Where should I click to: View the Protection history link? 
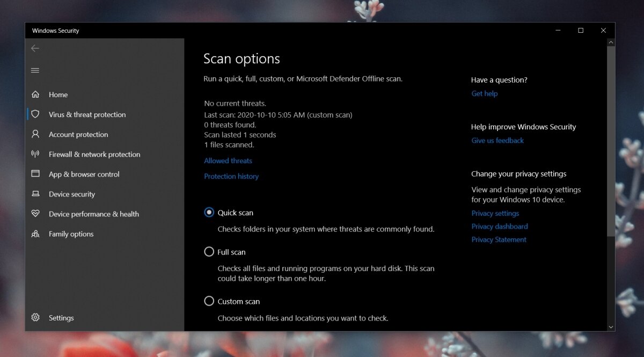point(231,176)
